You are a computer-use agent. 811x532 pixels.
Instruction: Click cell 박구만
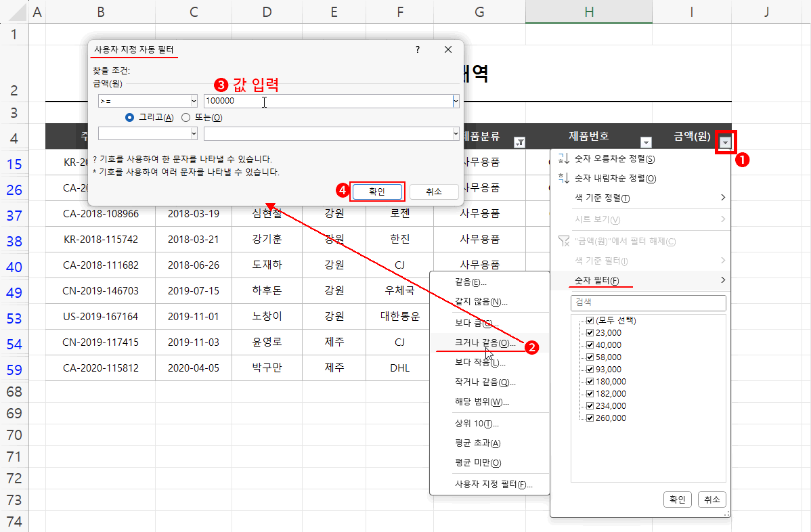267,368
